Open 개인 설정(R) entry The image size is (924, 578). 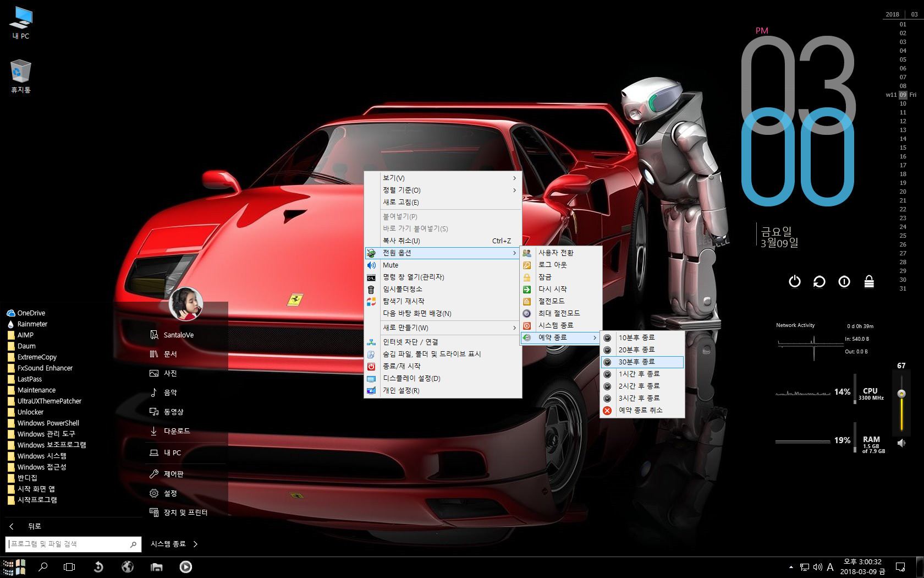pyautogui.click(x=443, y=390)
